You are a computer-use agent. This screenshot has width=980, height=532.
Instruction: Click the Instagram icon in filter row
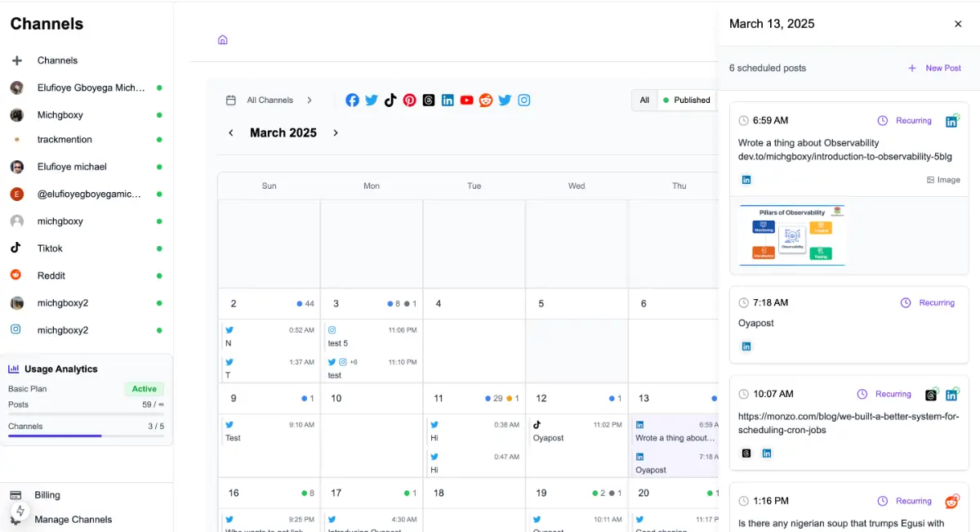[524, 101]
